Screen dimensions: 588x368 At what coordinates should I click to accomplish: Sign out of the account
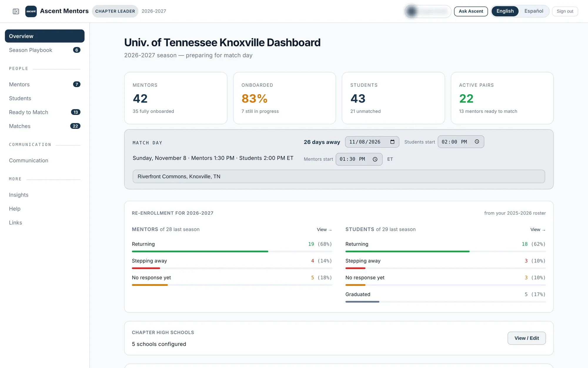coord(565,11)
